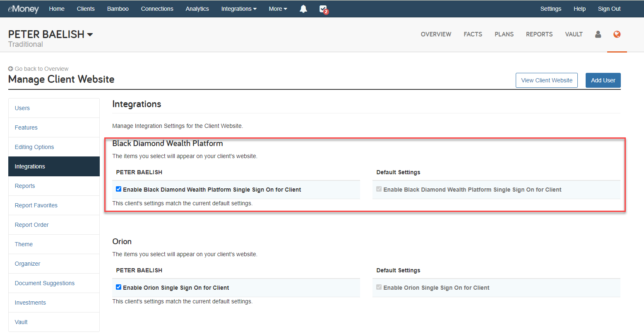Click the Orion section heading

tap(122, 241)
